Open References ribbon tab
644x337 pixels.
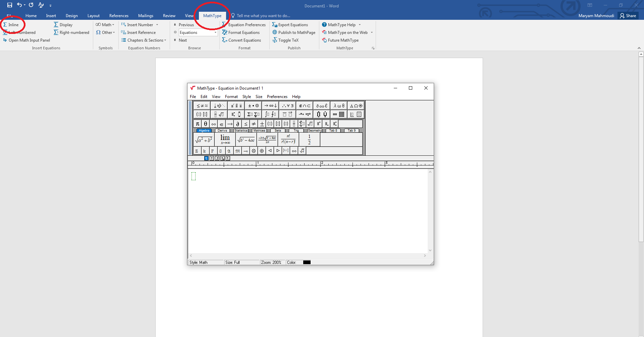[119, 16]
